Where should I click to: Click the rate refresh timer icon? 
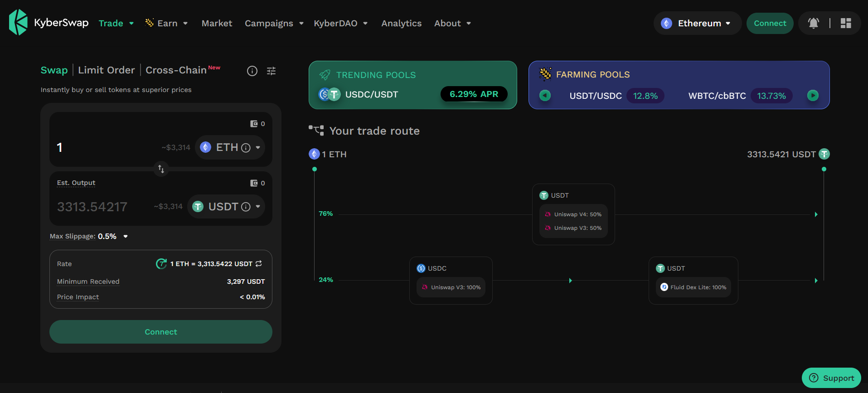[x=161, y=263]
